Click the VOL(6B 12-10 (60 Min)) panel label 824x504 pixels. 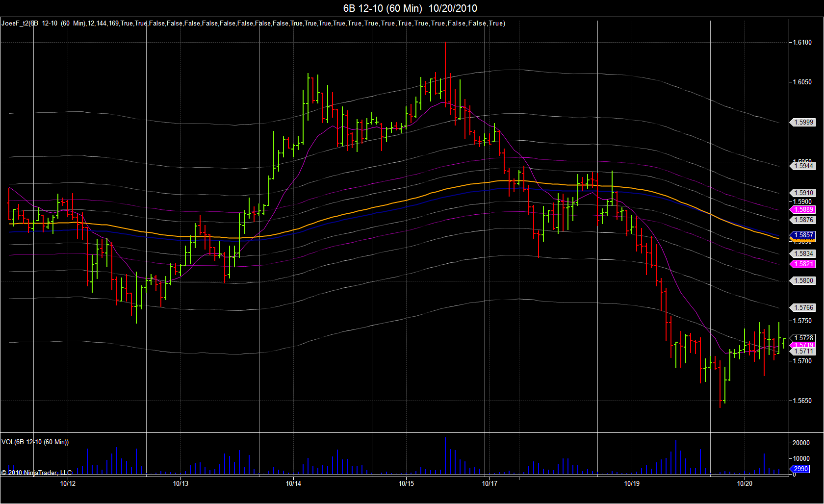tap(35, 442)
